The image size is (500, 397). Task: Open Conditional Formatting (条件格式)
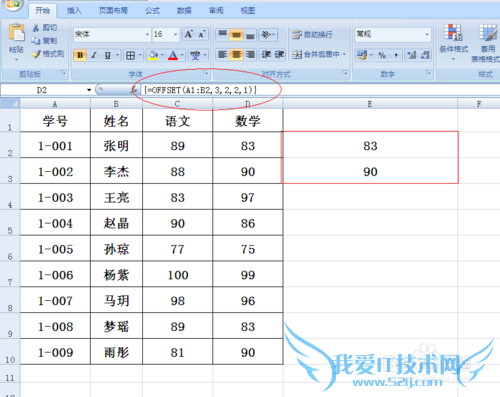(x=453, y=42)
